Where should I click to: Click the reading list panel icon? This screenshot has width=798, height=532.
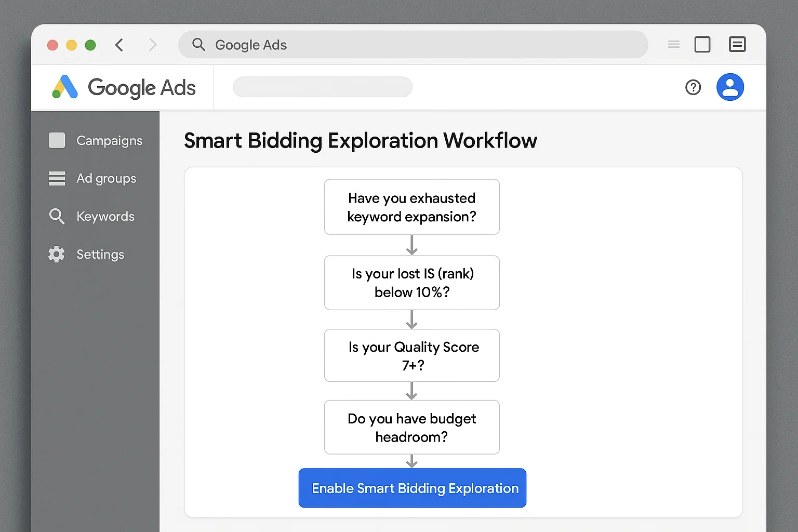click(737, 45)
